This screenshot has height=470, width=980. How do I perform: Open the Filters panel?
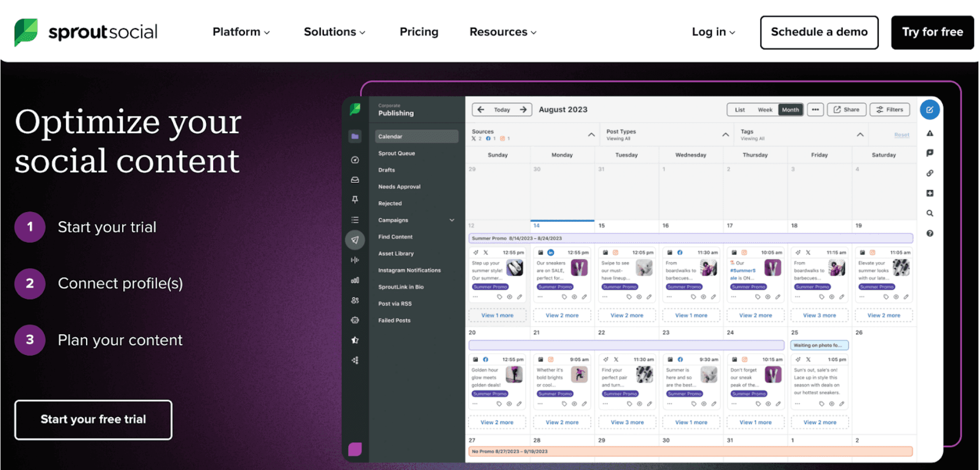click(x=890, y=109)
